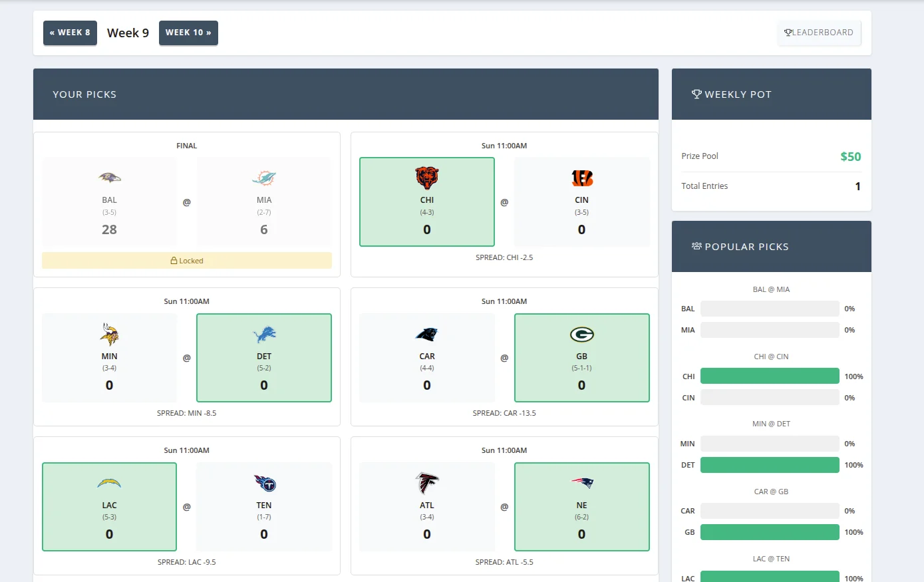Image resolution: width=924 pixels, height=582 pixels.
Task: Go to previous Week 8
Action: [70, 33]
